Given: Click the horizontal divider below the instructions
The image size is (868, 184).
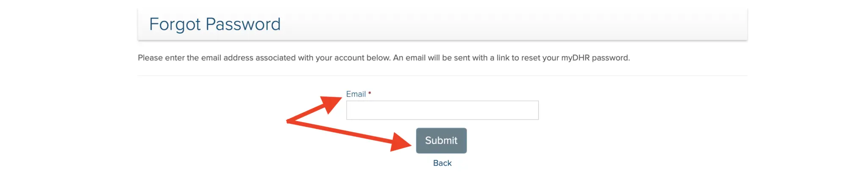Looking at the screenshot, I should click(442, 76).
